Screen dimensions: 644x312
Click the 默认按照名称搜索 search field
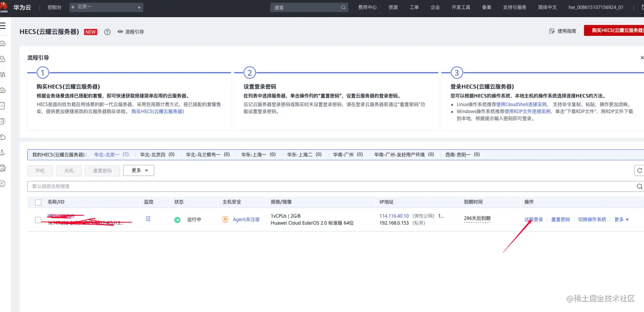click(336, 186)
